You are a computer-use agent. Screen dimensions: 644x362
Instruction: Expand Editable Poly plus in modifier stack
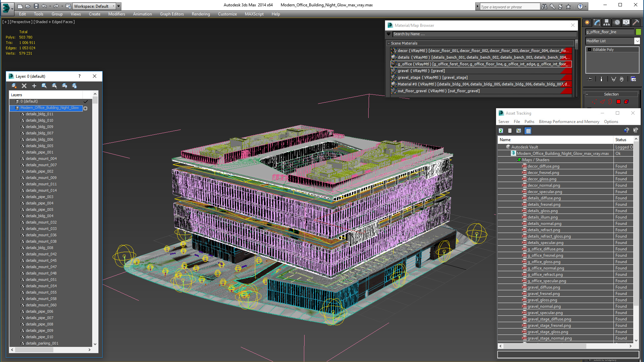[x=589, y=50]
